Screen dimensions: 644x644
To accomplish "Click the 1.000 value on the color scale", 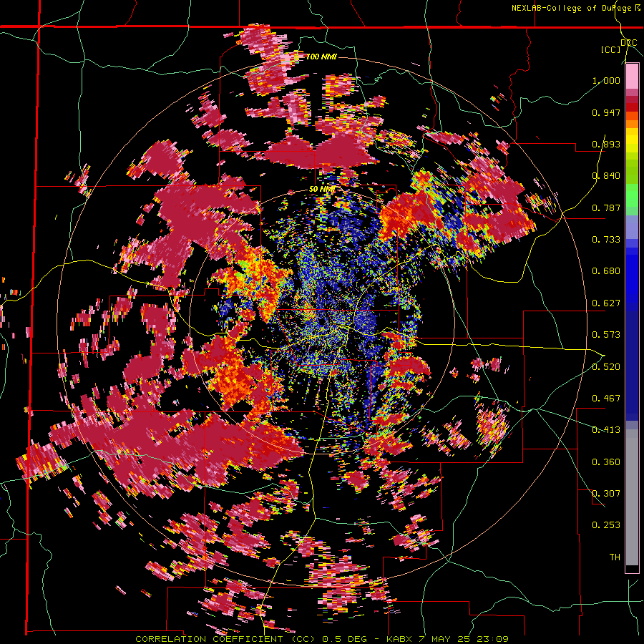I will coord(606,80).
